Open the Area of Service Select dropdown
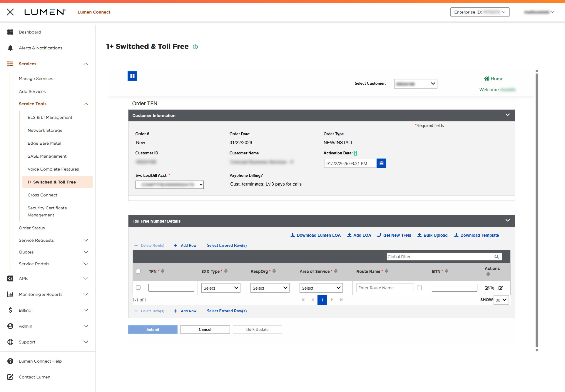 click(x=321, y=288)
